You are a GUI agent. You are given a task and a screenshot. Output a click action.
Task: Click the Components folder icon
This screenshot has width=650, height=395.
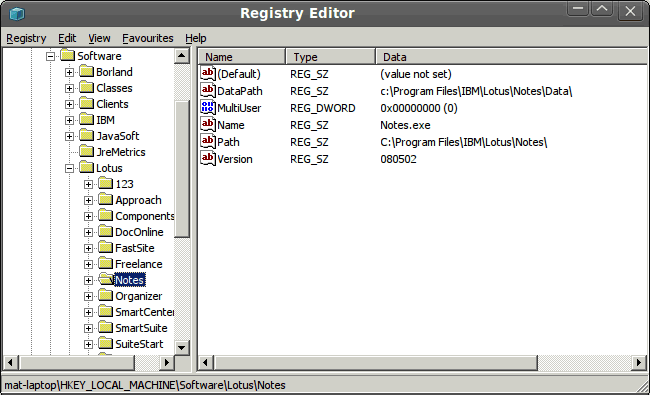click(x=106, y=216)
